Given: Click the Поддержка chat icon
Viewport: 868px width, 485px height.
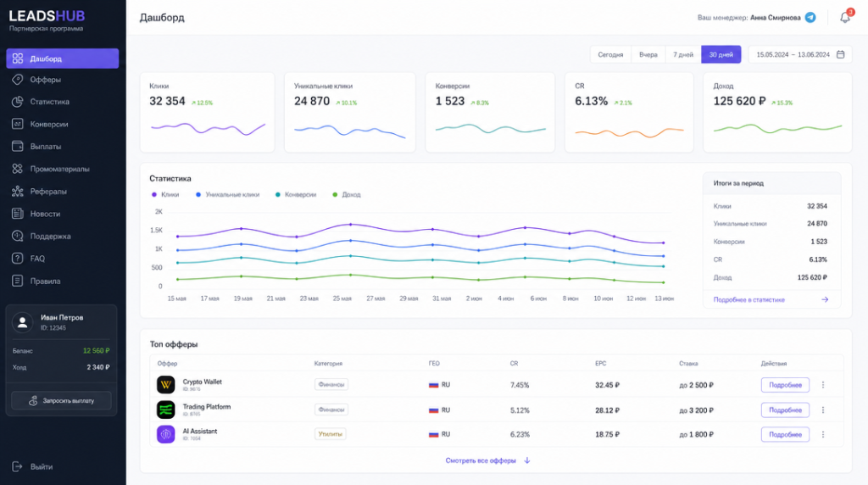Looking at the screenshot, I should click(x=18, y=236).
